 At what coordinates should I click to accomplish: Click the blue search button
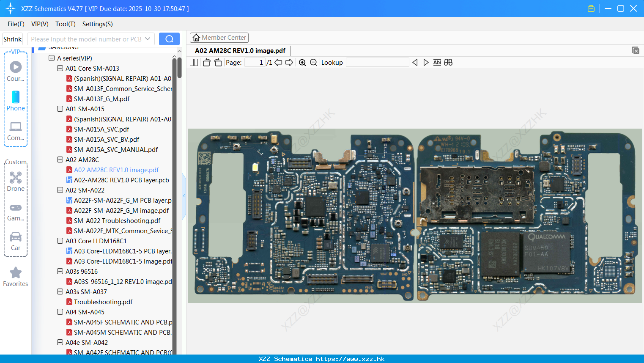pyautogui.click(x=169, y=39)
